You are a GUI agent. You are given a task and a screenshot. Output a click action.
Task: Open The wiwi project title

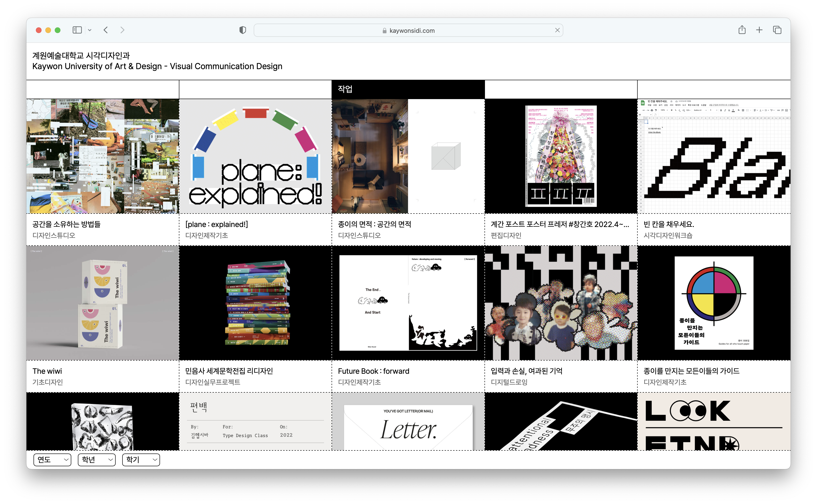point(47,371)
